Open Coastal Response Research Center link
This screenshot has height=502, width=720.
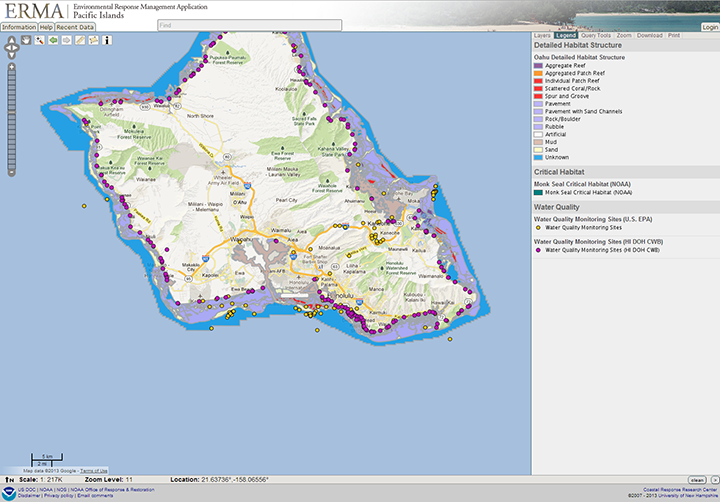(681, 490)
